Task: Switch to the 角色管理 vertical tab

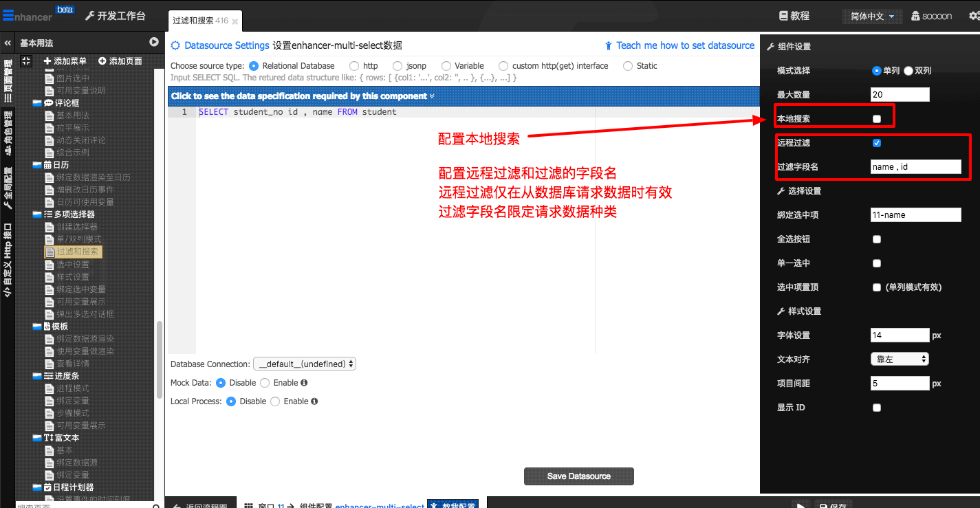Action: [8, 131]
